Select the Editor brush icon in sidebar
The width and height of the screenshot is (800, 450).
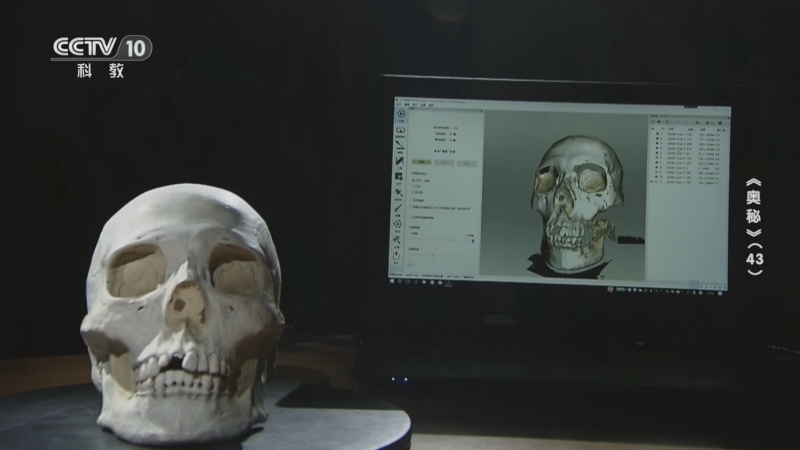tap(400, 145)
